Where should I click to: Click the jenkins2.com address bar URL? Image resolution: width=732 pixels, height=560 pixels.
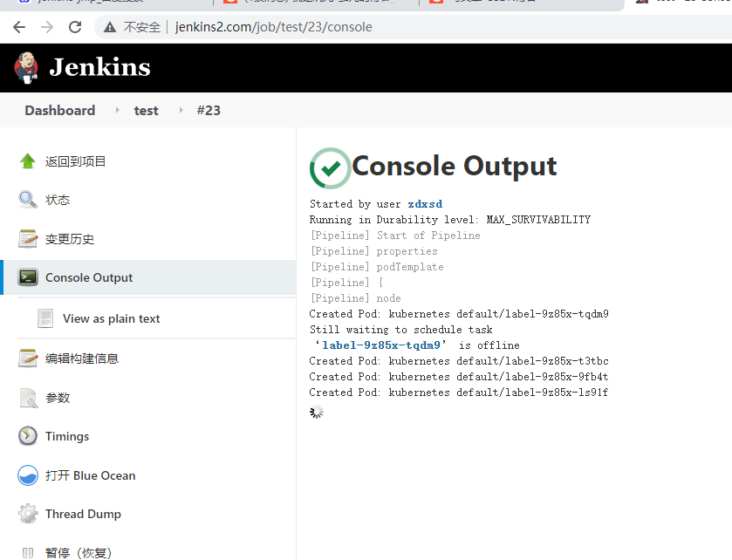274,27
